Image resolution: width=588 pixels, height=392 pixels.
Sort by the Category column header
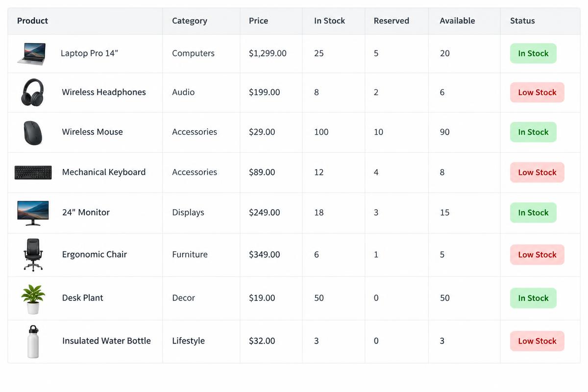pyautogui.click(x=190, y=21)
